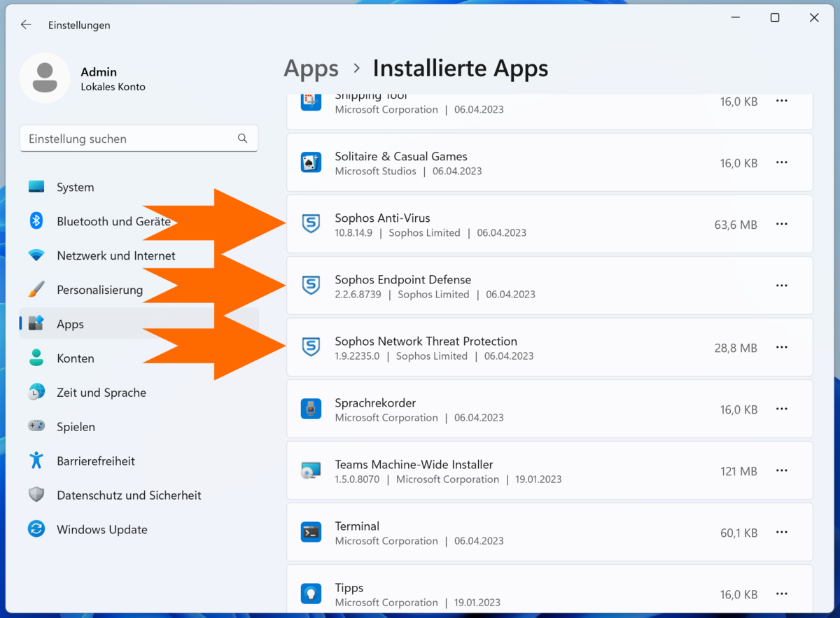
Task: Select the Sophos Anti-Virus app name
Action: pyautogui.click(x=382, y=218)
